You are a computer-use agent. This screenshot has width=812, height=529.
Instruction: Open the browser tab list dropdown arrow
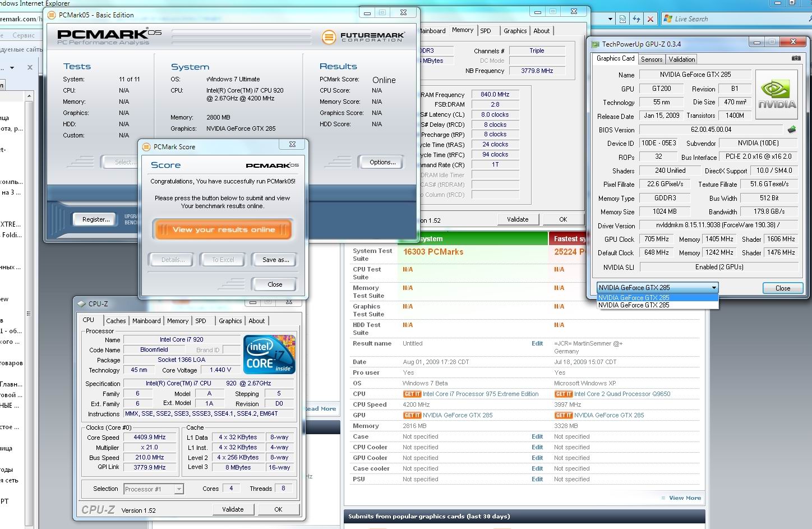(x=12, y=68)
